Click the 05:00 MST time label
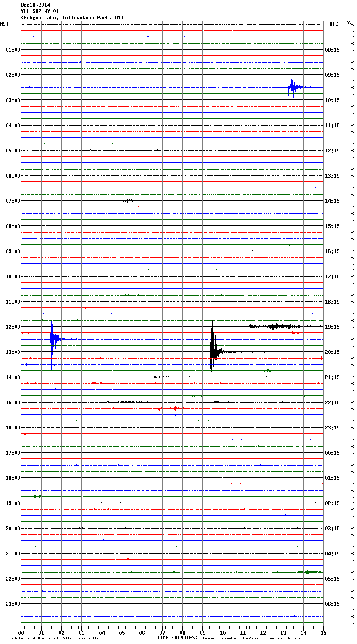Image resolution: width=357 pixels, height=644 pixels. tap(13, 151)
